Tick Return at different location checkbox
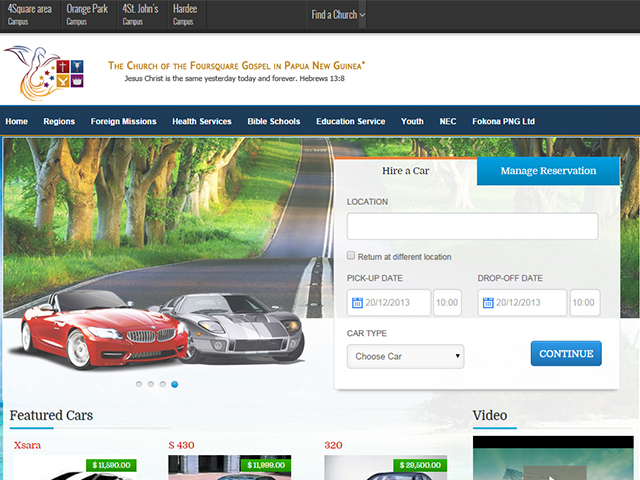This screenshot has width=640, height=480. pos(351,256)
